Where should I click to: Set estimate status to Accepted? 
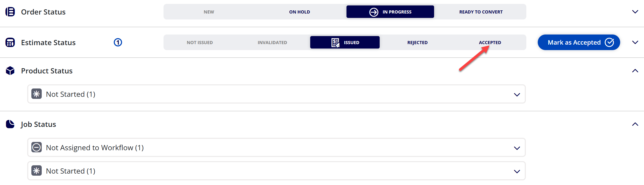point(490,43)
